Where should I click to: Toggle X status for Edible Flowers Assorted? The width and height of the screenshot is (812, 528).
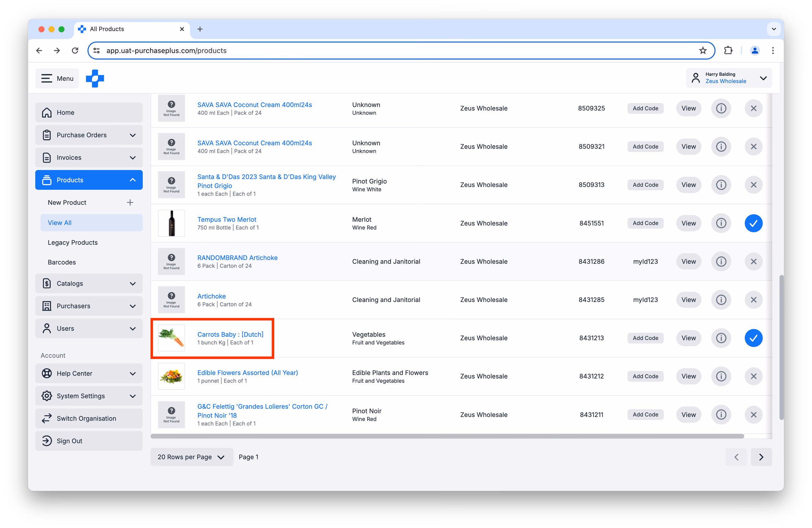point(753,376)
